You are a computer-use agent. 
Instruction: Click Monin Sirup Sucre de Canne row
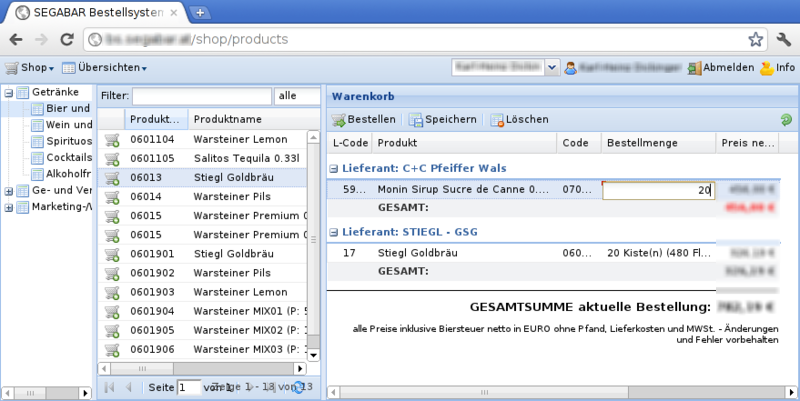(554, 190)
